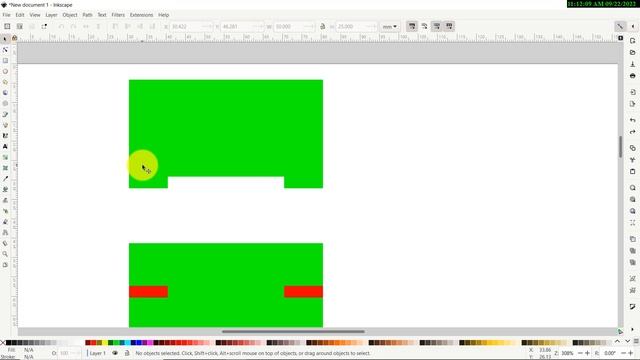Click the horizontal canvas scrollbar
The image size is (640, 360).
293,331
